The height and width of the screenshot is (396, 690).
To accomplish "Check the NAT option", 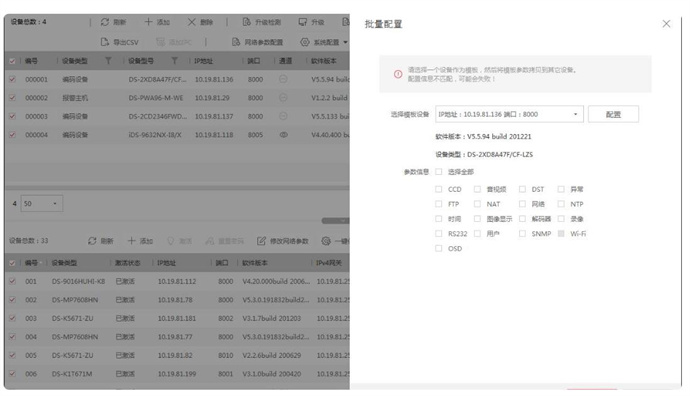I will (477, 204).
